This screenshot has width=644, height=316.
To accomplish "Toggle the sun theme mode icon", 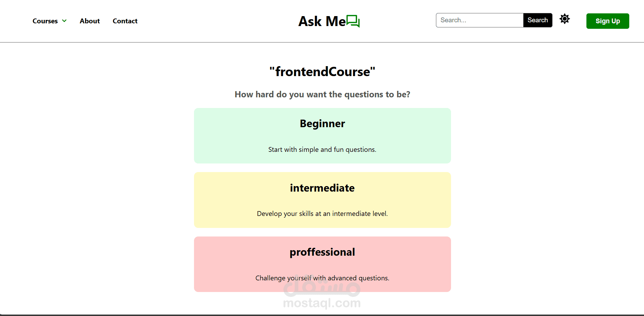I will click(x=564, y=19).
